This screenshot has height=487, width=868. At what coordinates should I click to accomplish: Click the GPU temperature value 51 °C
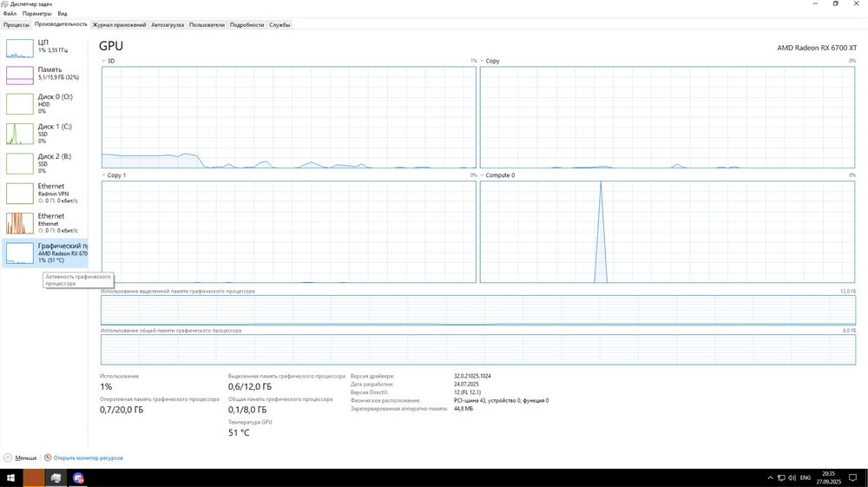pos(239,432)
